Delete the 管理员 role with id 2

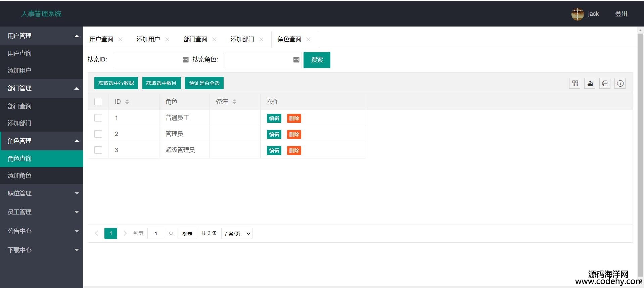click(x=294, y=134)
